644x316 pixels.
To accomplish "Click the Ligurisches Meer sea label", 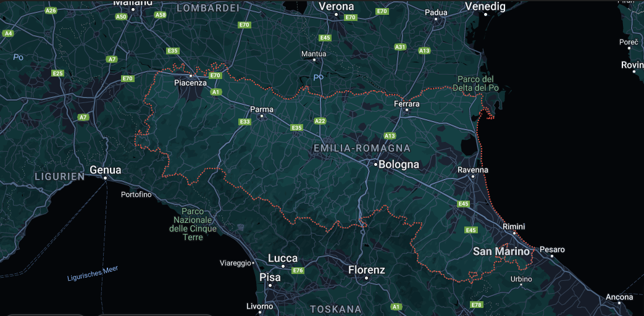I will click(x=93, y=273).
